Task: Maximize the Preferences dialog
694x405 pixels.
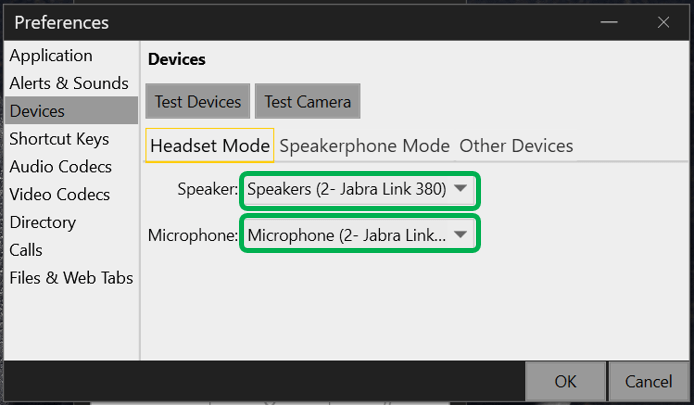Action: point(611,22)
